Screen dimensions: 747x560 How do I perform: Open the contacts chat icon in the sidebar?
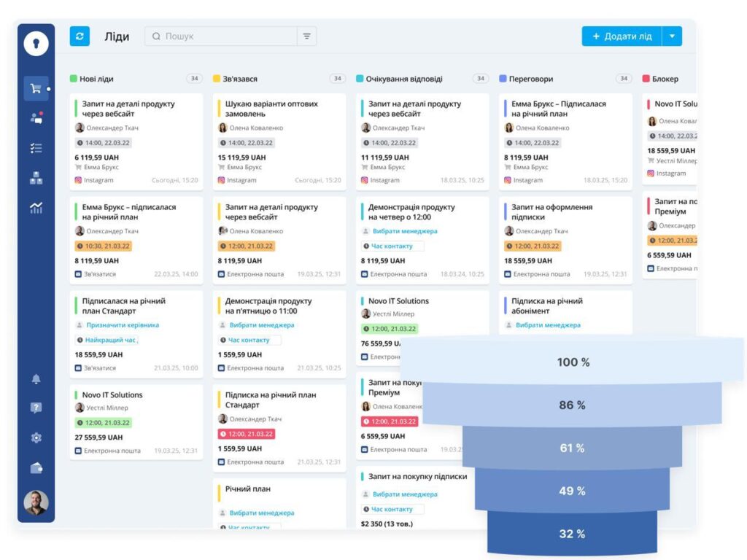pos(36,118)
